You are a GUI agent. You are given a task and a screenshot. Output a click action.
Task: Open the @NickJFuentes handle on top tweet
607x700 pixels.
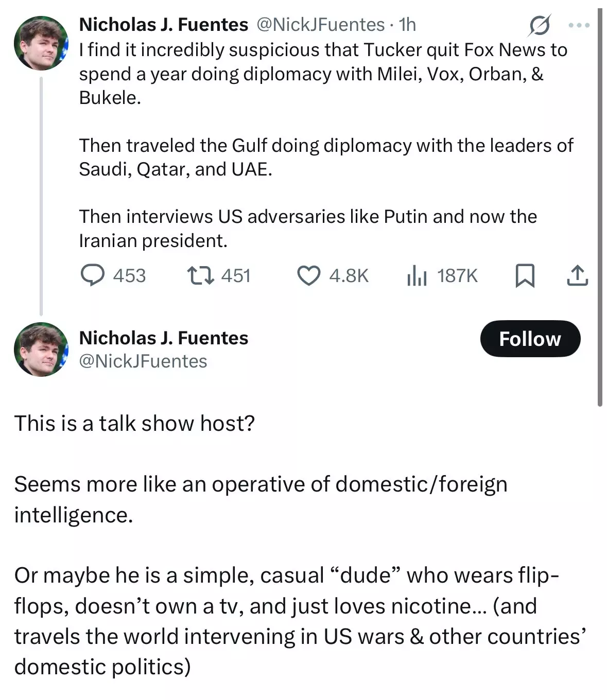(320, 24)
